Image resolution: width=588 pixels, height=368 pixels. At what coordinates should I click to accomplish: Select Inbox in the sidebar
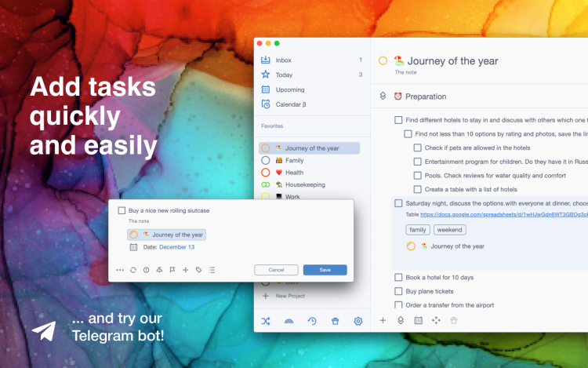tap(283, 60)
